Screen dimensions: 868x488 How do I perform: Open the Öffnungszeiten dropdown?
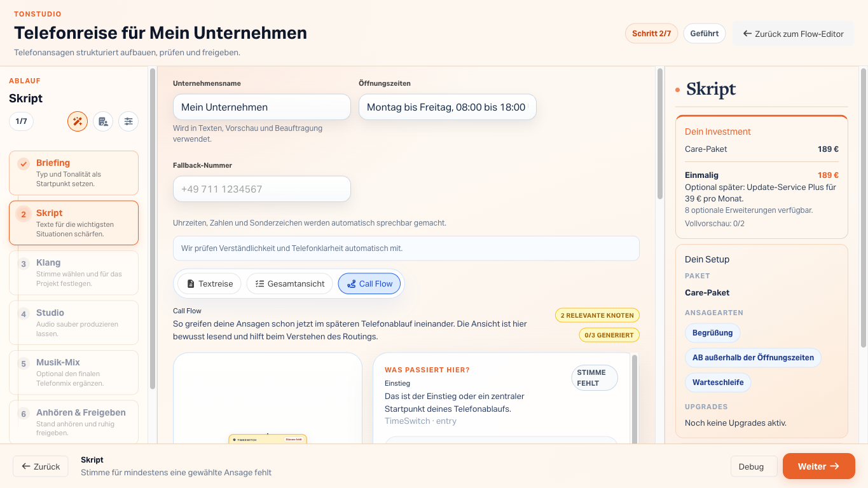447,107
